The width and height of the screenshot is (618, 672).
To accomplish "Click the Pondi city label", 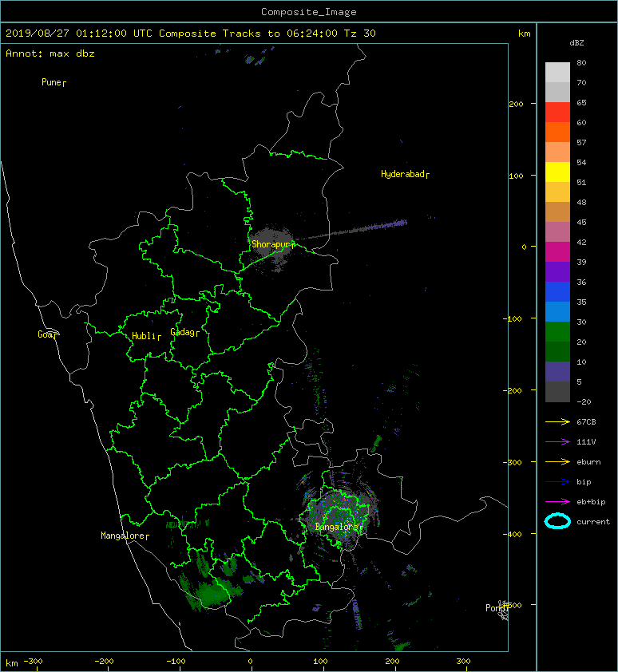I will tap(496, 607).
